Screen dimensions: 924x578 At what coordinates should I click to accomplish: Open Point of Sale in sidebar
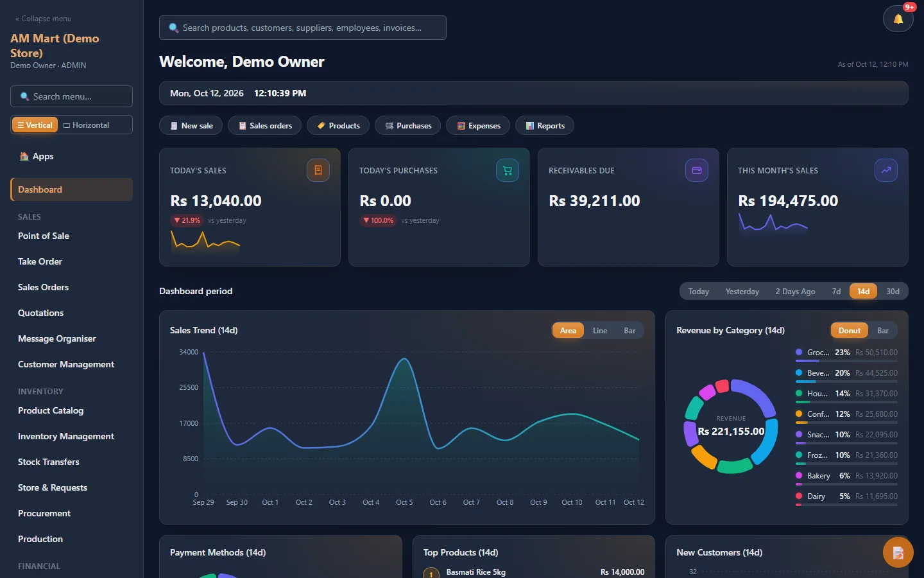click(71, 236)
